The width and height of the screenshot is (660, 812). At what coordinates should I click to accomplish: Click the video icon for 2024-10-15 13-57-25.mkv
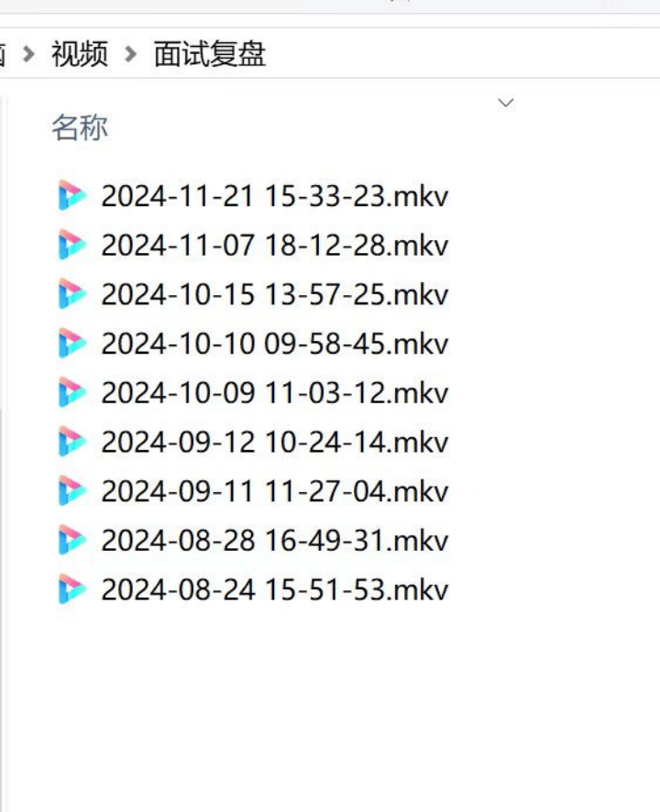[x=72, y=293]
